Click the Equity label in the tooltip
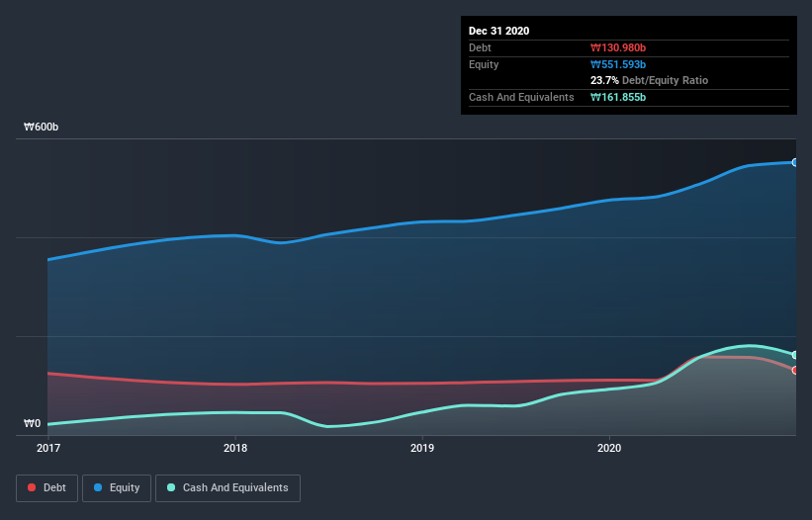The image size is (812, 520). click(x=484, y=64)
